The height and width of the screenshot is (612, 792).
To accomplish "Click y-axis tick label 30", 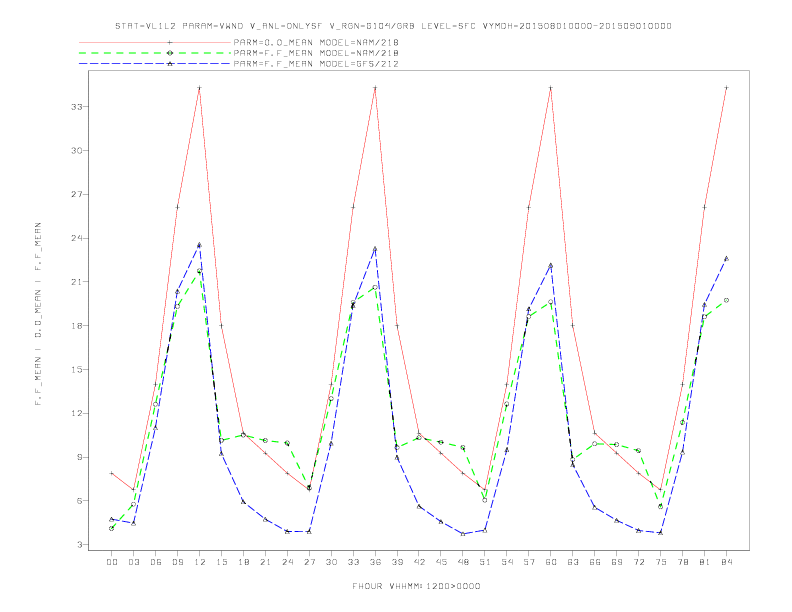I will pos(77,150).
